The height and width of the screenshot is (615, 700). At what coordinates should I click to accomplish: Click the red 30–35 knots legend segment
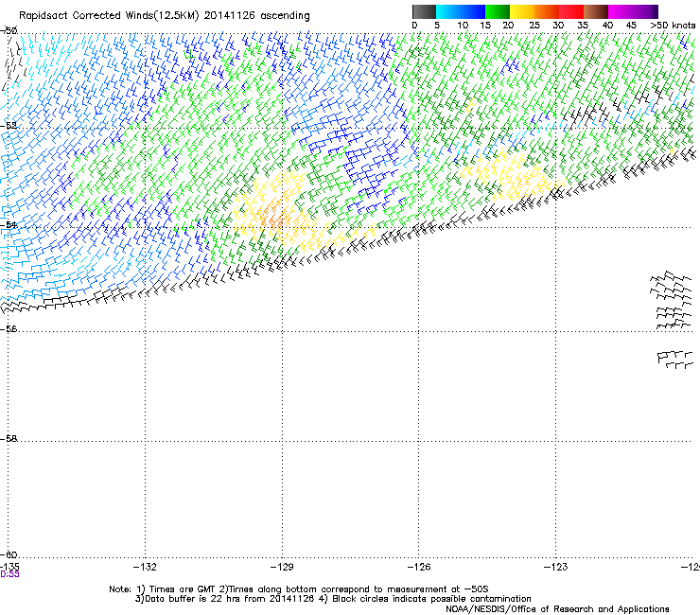pos(571,11)
